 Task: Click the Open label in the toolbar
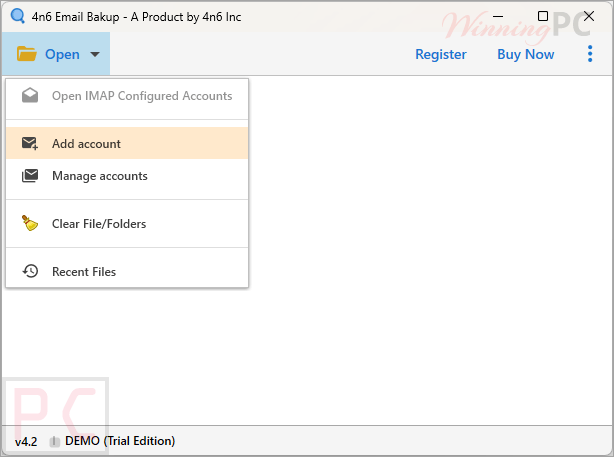point(62,54)
